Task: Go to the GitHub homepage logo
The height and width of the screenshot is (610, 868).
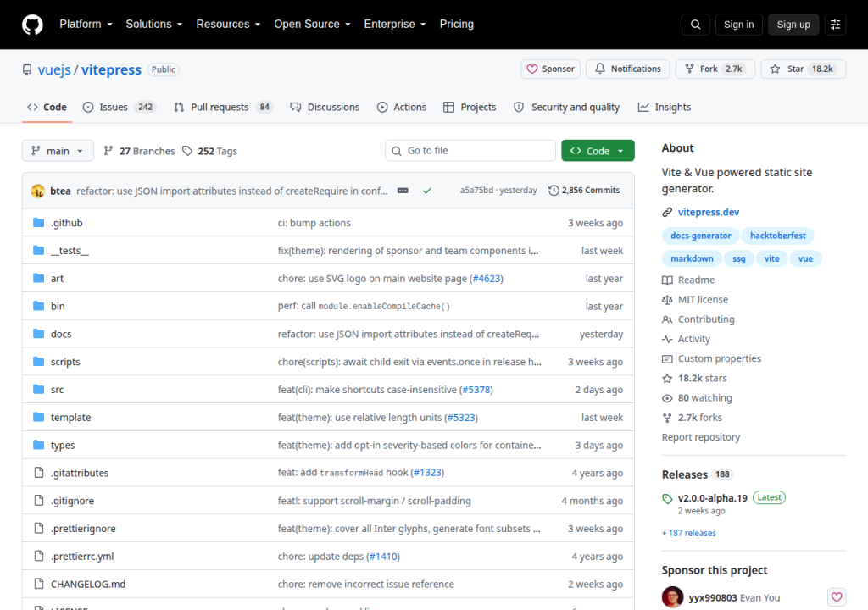Action: pyautogui.click(x=32, y=25)
